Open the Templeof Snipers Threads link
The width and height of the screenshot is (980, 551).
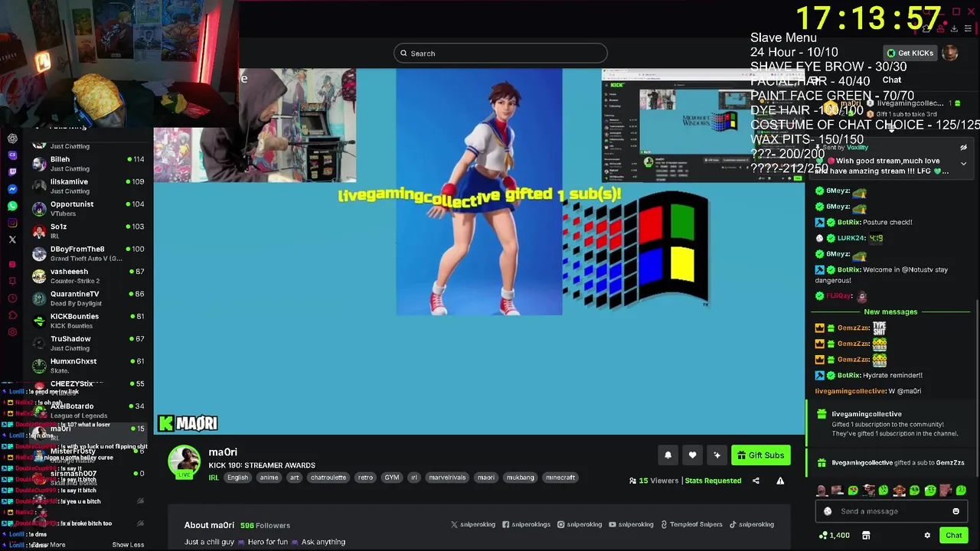pyautogui.click(x=691, y=525)
